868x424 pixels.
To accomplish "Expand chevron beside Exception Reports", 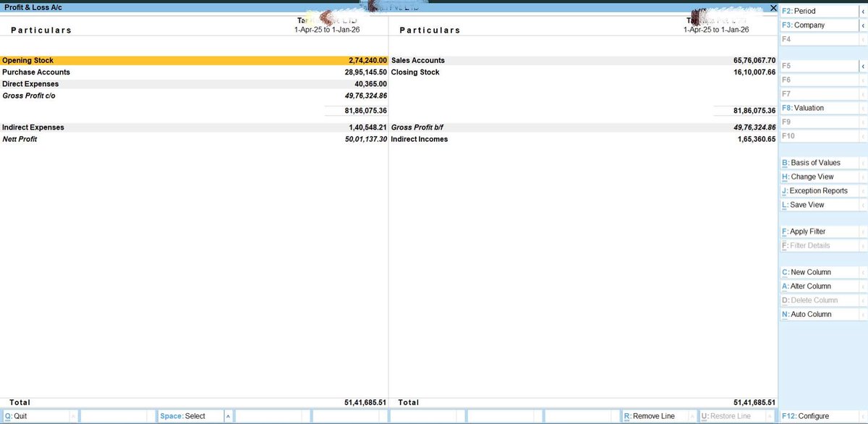I will 863,191.
